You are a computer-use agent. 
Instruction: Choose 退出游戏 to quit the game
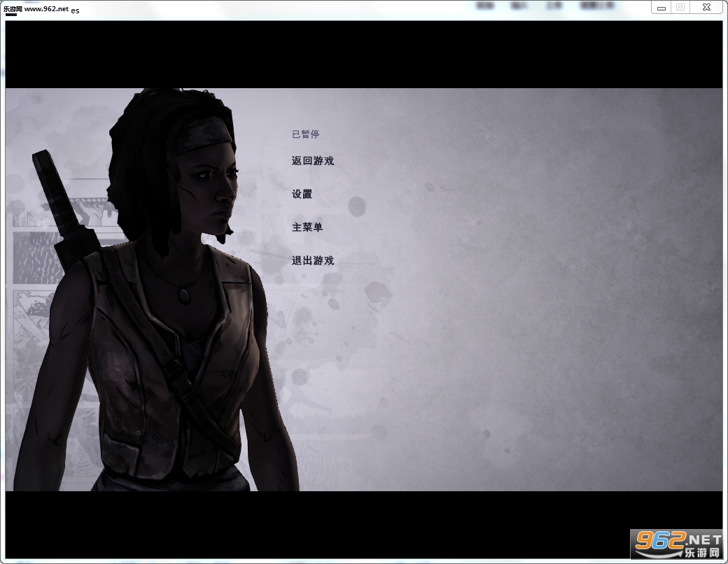coord(312,260)
